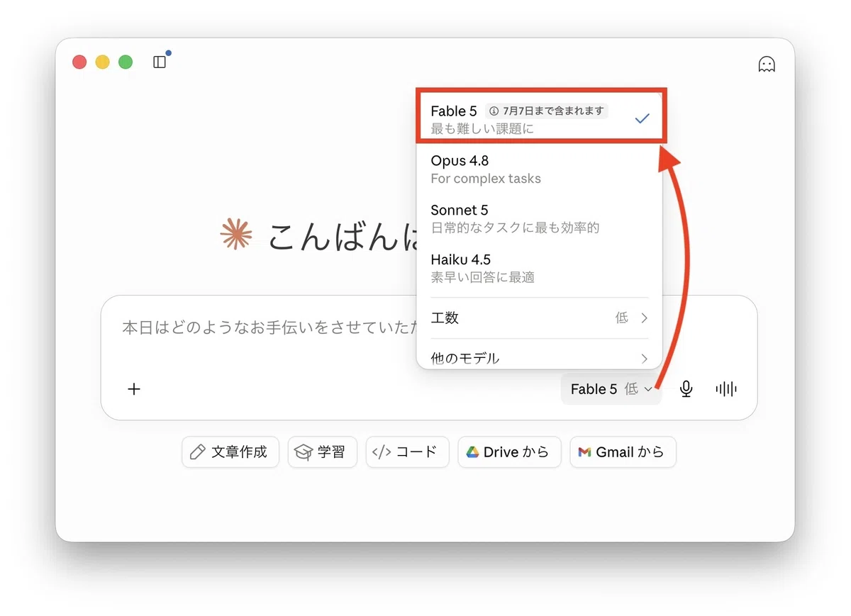Start microphone dictation

[x=686, y=388]
